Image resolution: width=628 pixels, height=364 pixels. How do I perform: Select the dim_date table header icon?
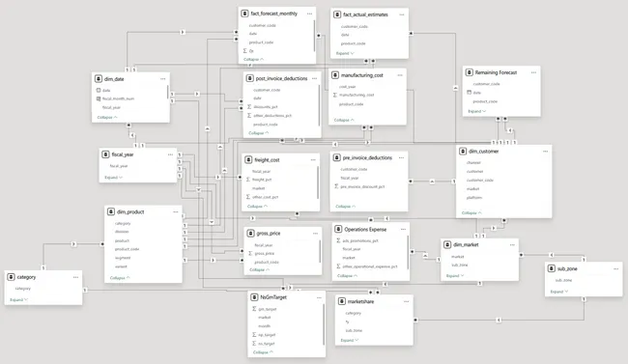point(99,79)
